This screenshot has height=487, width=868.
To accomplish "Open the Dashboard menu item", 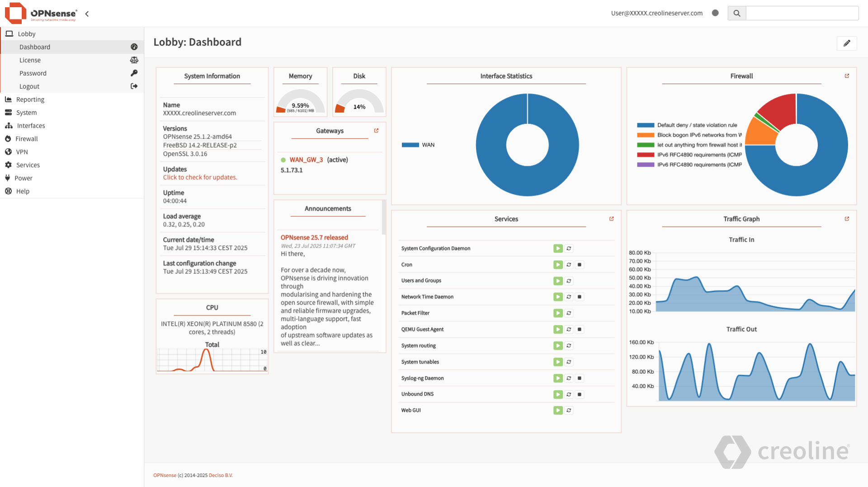I will coord(72,47).
